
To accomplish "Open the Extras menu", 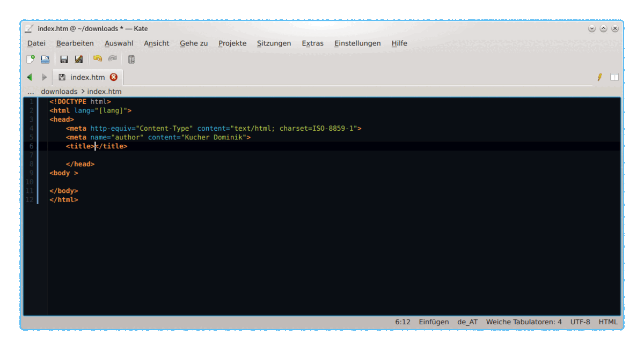I will pos(313,43).
